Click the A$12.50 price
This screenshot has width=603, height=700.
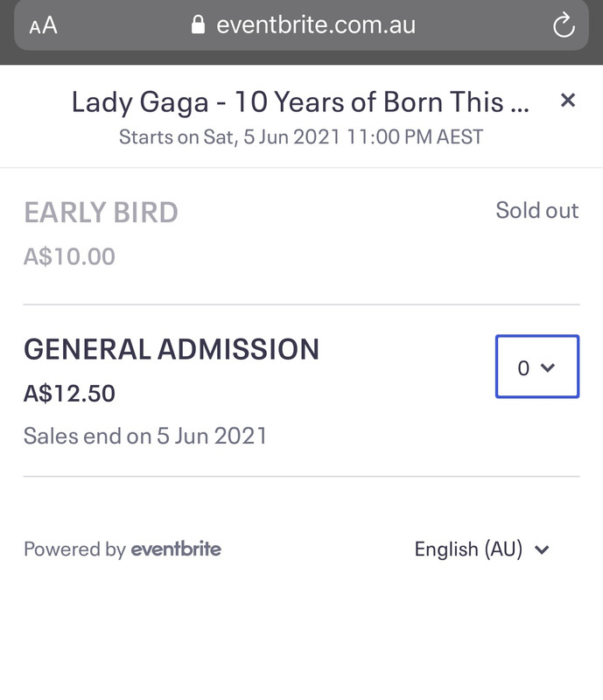coord(70,393)
